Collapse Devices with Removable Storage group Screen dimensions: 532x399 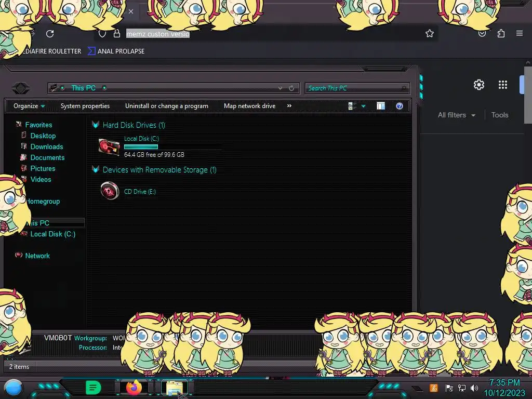click(x=96, y=170)
